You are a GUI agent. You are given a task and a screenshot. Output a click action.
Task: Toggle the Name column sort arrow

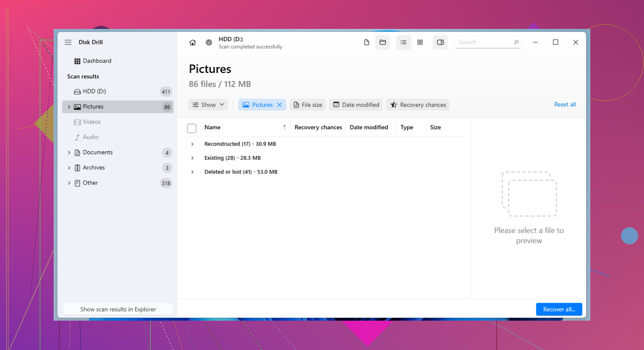[x=284, y=127]
